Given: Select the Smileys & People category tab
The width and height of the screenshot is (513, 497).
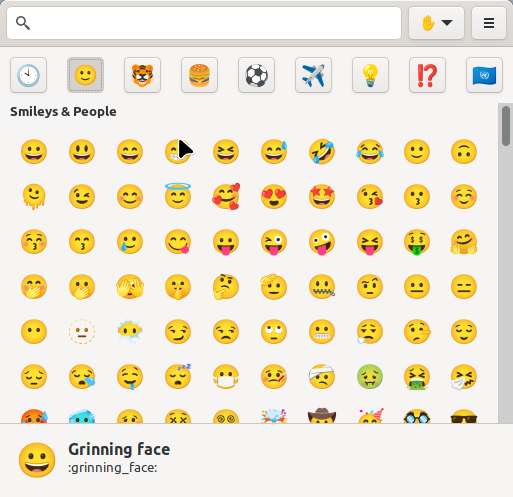Looking at the screenshot, I should point(85,75).
